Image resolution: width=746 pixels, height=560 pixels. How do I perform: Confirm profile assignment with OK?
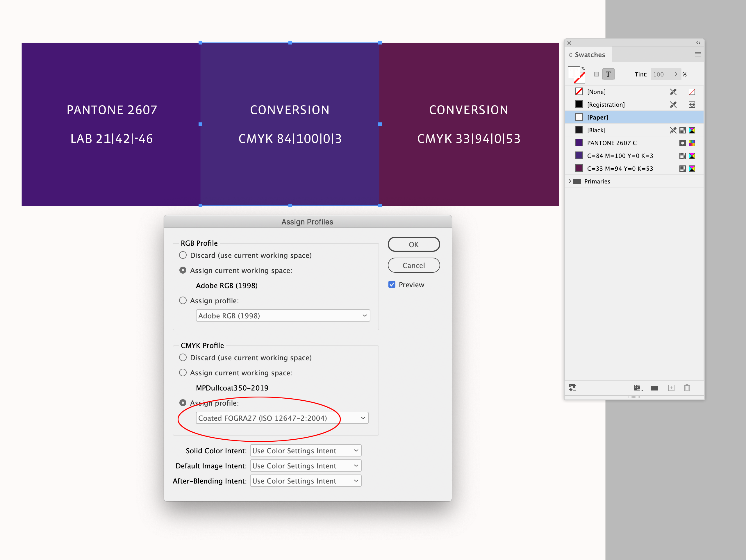point(413,244)
